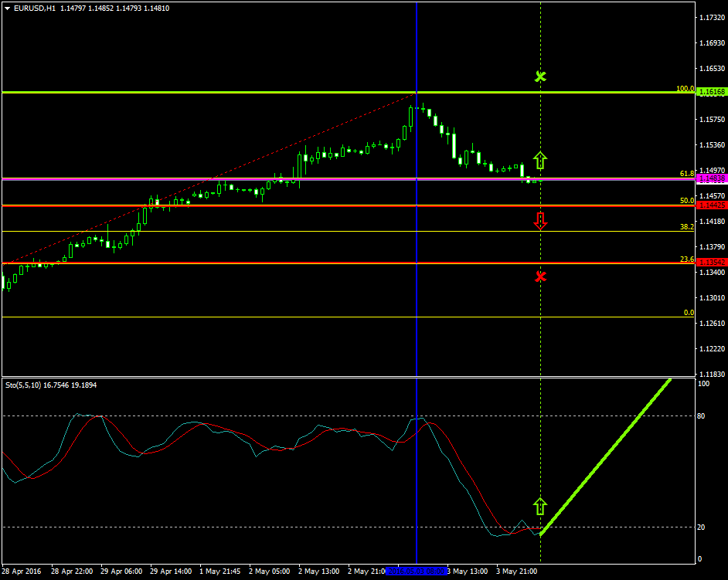Toggle the 100.0 Fibonacci level line
This screenshot has width=728, height=580.
[x=232, y=92]
